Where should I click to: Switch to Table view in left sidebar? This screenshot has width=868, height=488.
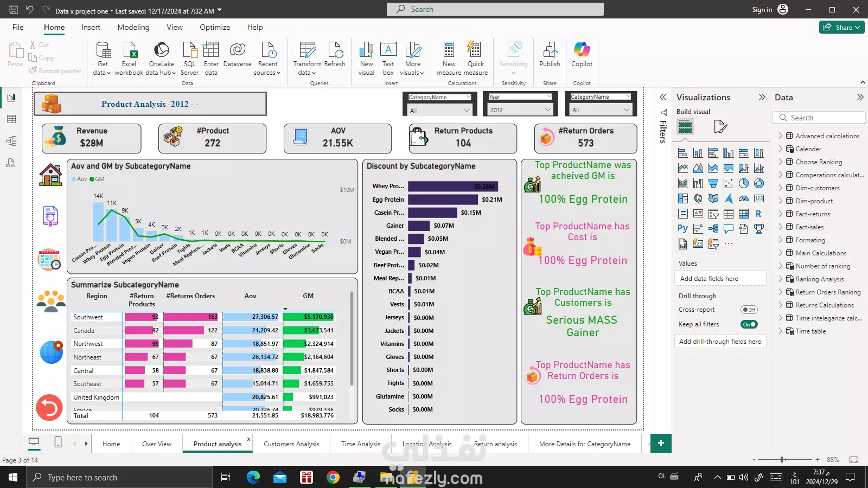click(x=11, y=119)
